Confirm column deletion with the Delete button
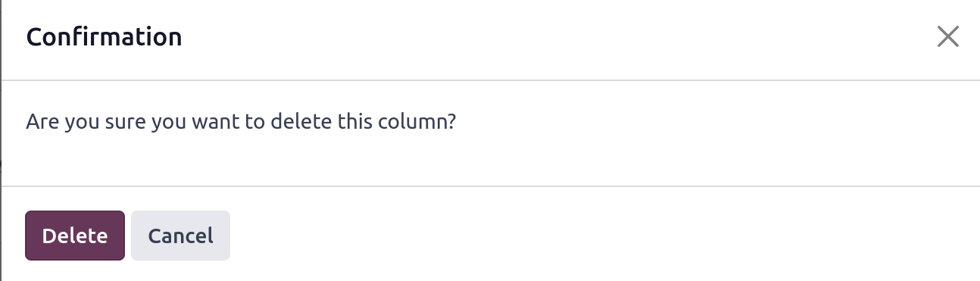The image size is (980, 281). pyautogui.click(x=74, y=236)
